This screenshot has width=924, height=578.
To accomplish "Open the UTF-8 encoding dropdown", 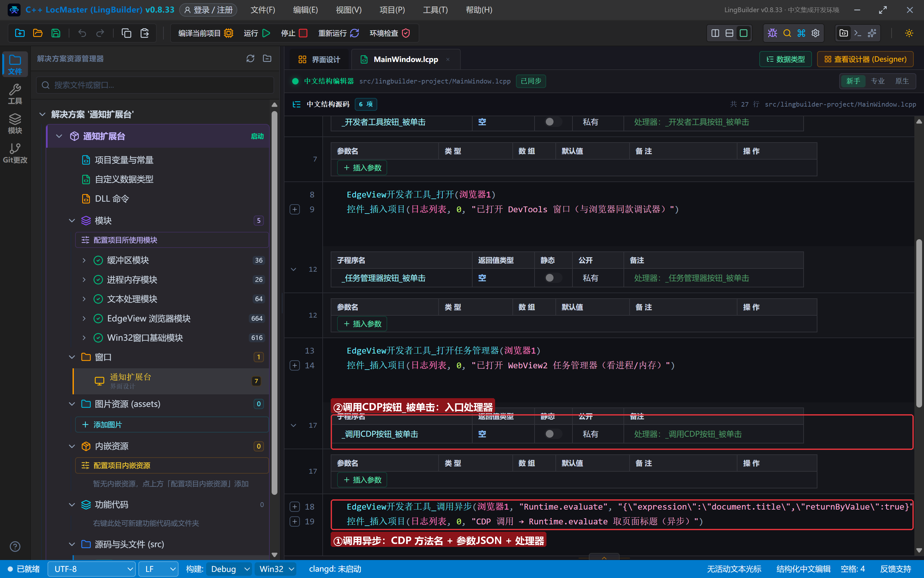I will point(91,569).
